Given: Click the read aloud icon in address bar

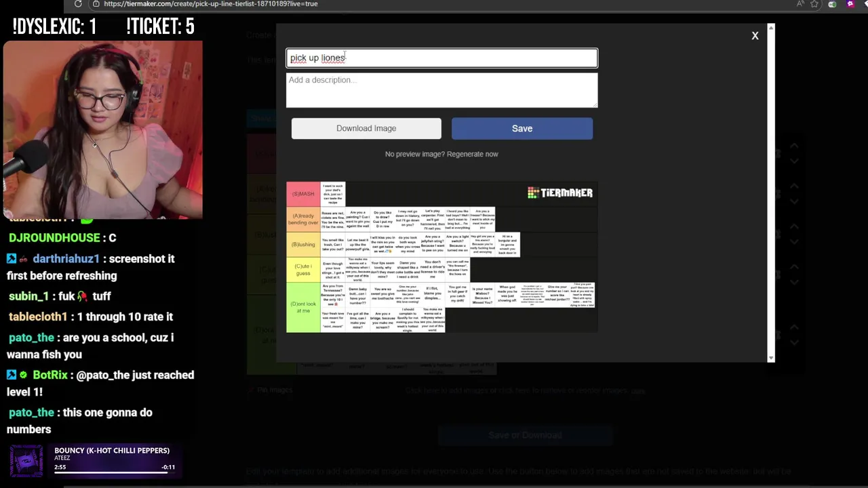Looking at the screenshot, I should coord(800,3).
